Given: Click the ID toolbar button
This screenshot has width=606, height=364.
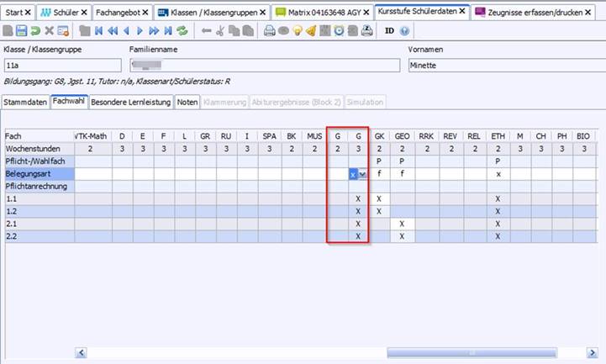Looking at the screenshot, I should click(390, 31).
